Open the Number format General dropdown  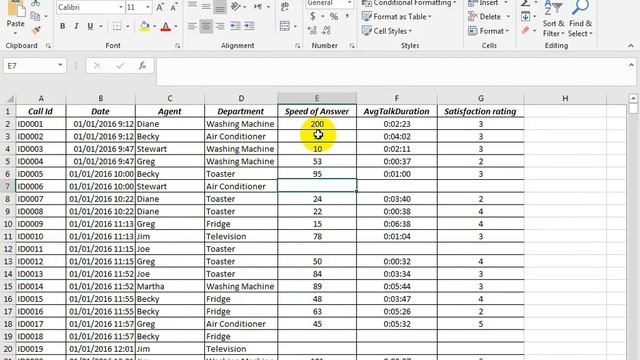(349, 3)
